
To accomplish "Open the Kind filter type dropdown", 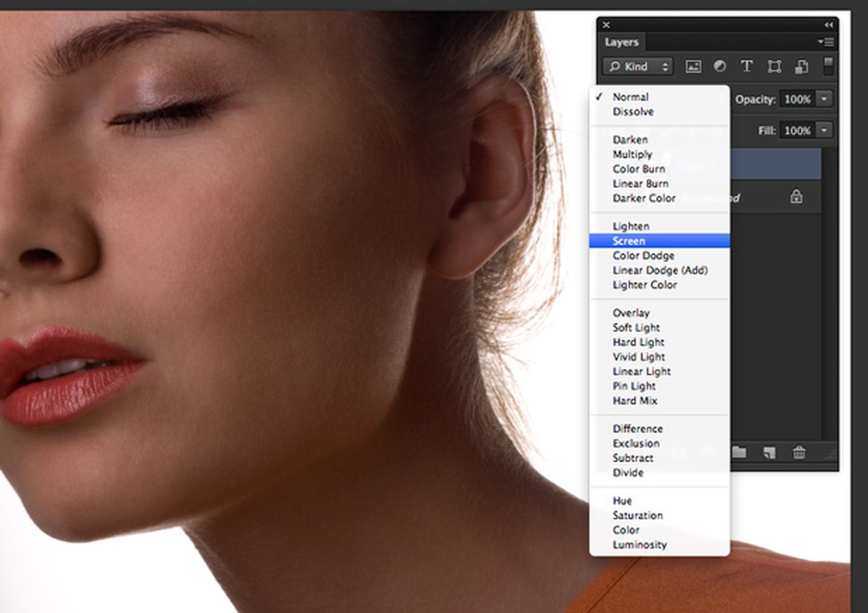I will [638, 66].
